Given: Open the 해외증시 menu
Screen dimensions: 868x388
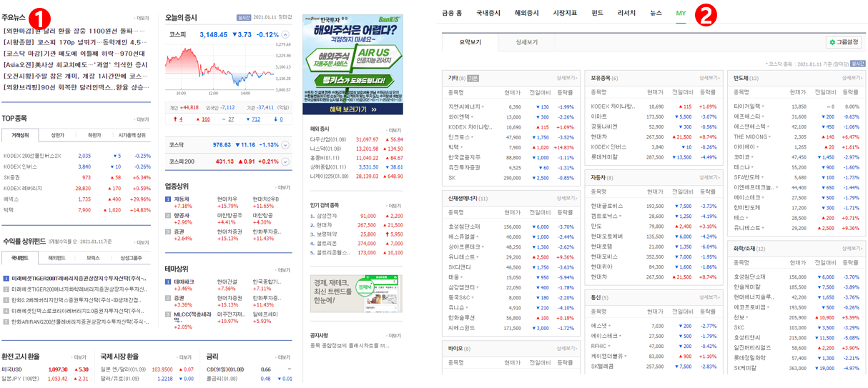Looking at the screenshot, I should (x=527, y=13).
